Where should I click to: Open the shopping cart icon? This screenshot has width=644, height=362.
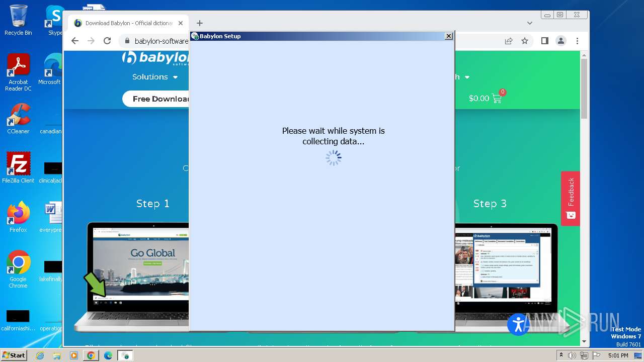497,98
